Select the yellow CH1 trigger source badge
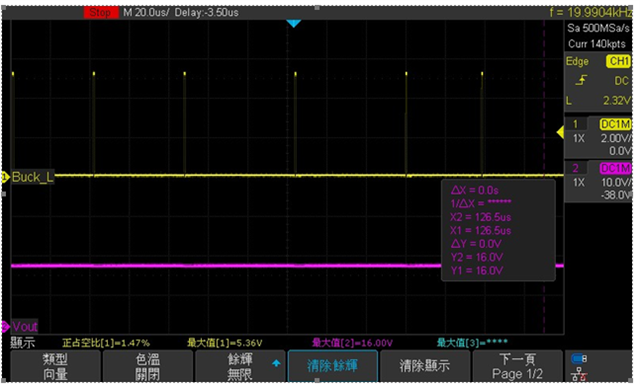 pos(619,61)
